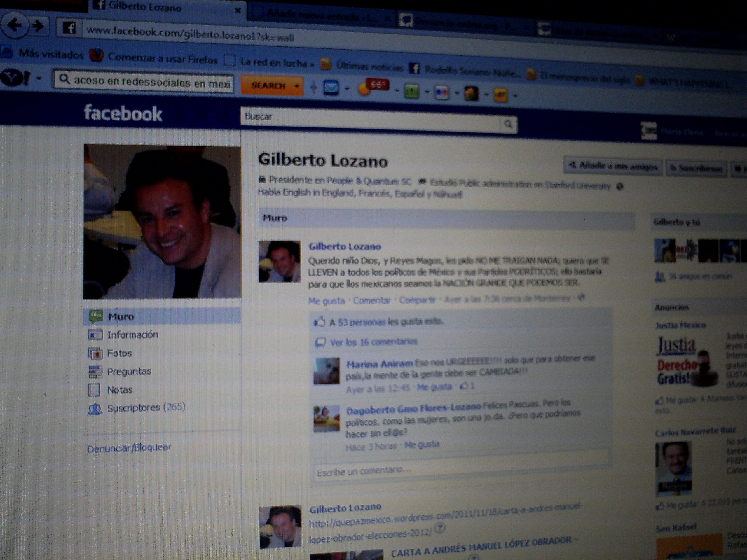The width and height of the screenshot is (747, 560).
Task: Open the Yahoo Mail envelope icon
Action: (331, 87)
